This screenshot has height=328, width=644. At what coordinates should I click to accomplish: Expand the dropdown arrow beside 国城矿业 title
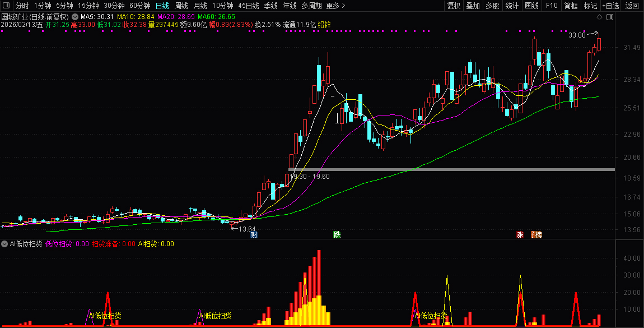pos(74,17)
